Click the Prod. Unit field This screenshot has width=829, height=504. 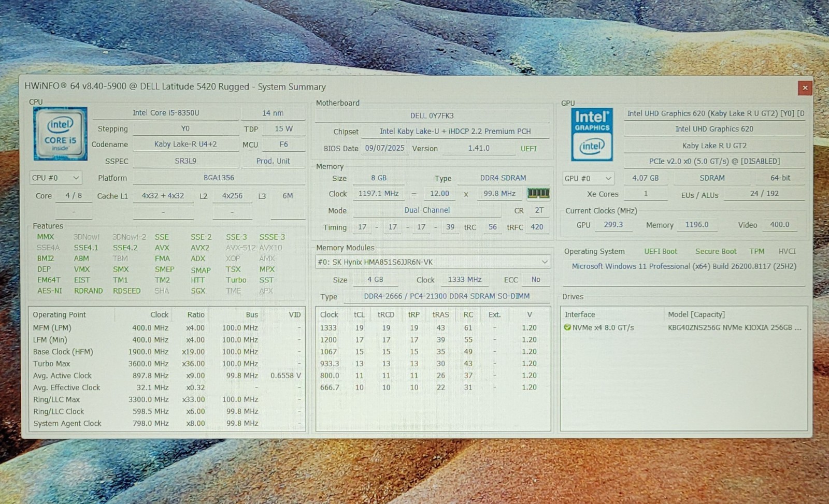click(x=273, y=161)
